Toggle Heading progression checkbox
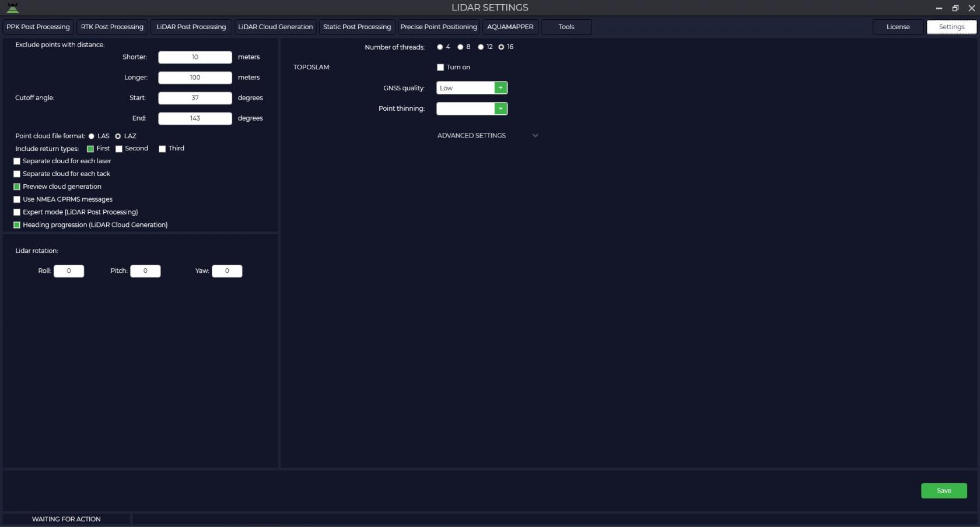The image size is (980, 527). [17, 225]
